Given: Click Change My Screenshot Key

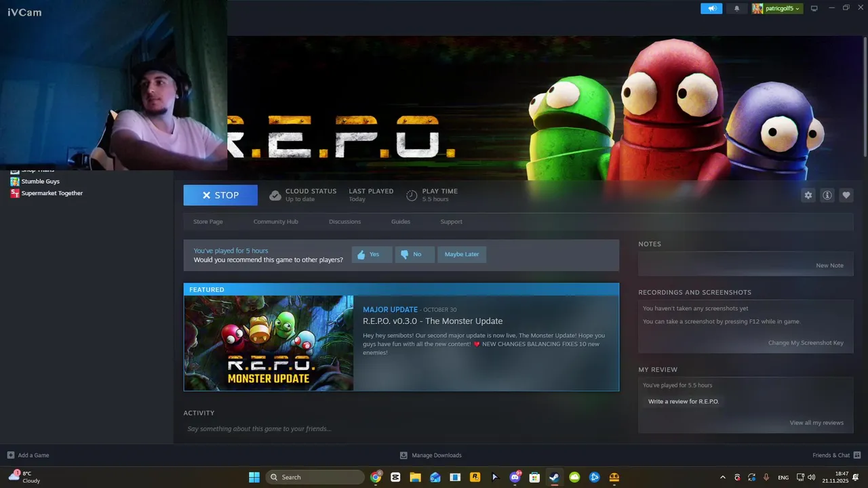Looking at the screenshot, I should (x=806, y=343).
